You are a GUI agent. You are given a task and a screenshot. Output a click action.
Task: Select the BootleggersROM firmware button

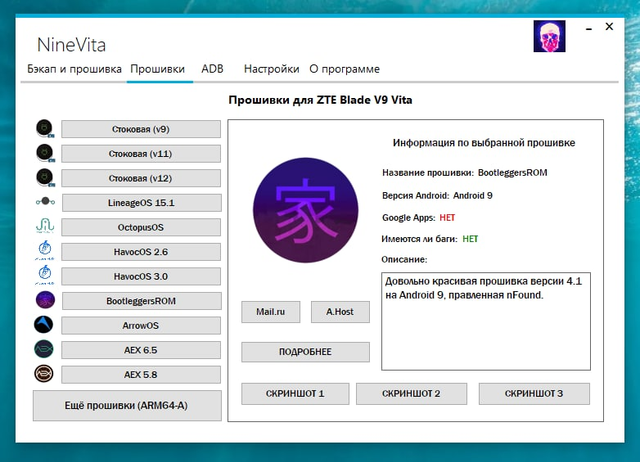point(142,301)
